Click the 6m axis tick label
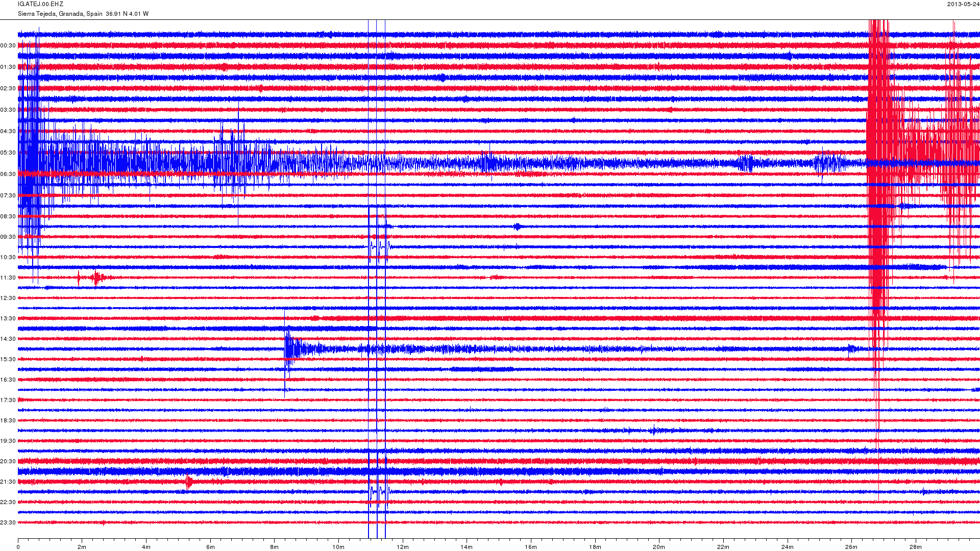980x551 pixels. (x=210, y=547)
